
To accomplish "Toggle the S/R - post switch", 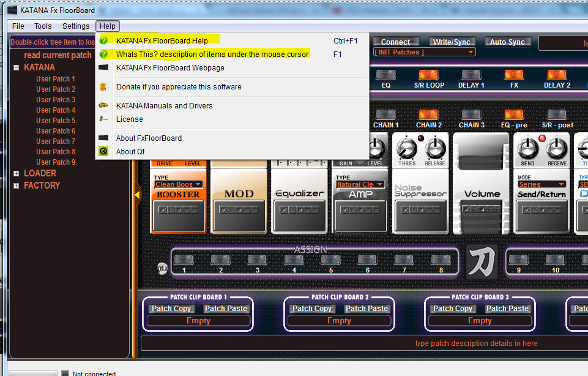I will [x=557, y=114].
